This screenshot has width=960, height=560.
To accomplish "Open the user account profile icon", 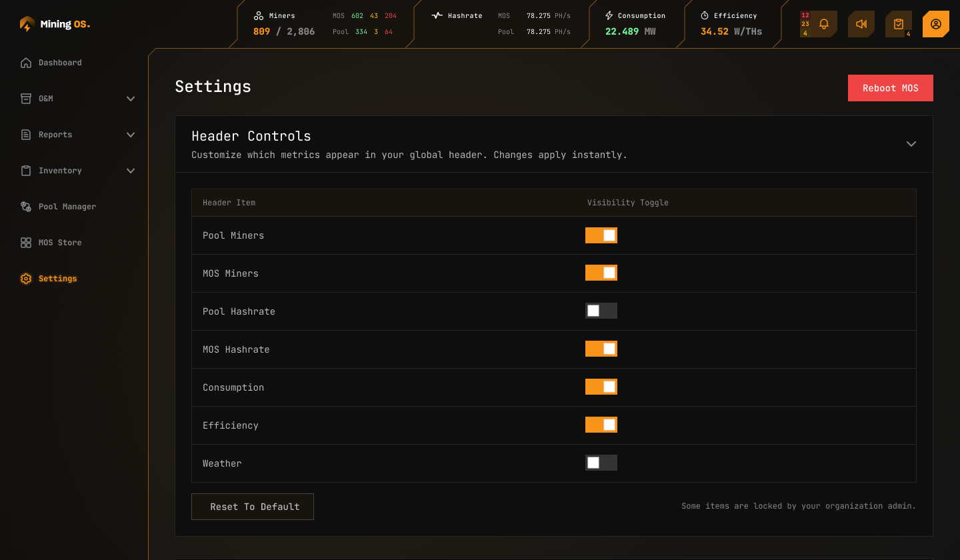I will pyautogui.click(x=935, y=23).
